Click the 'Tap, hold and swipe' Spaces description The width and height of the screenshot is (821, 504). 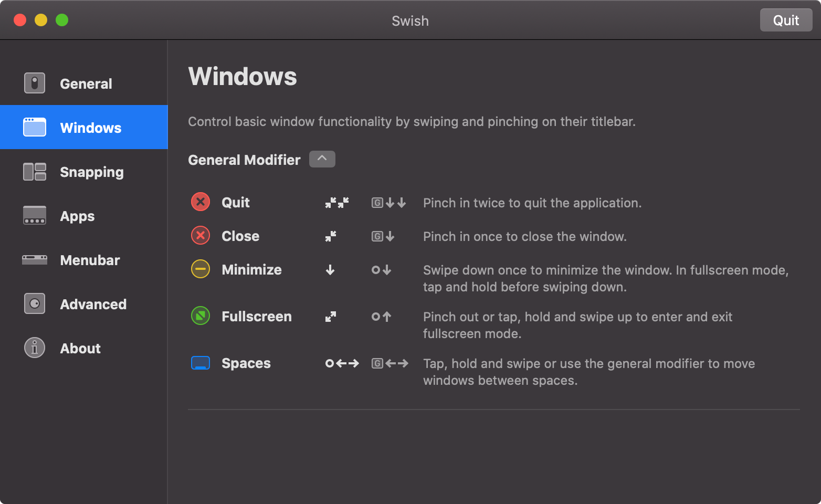pyautogui.click(x=589, y=372)
